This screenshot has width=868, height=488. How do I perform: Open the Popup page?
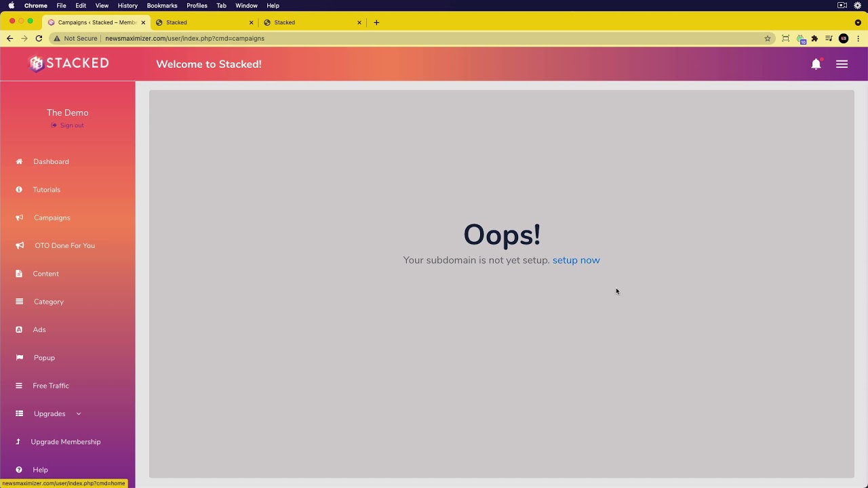point(45,357)
